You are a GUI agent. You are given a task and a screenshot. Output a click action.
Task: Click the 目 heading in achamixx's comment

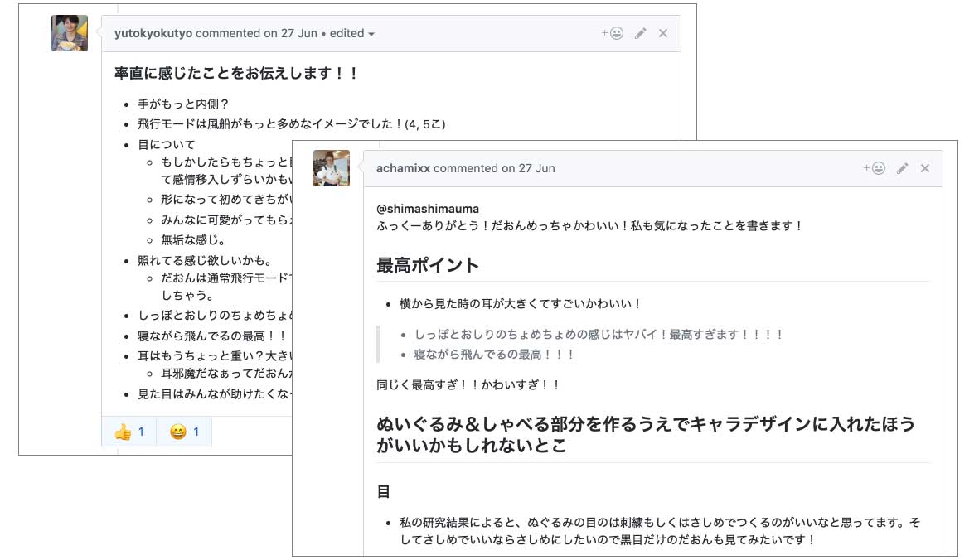pyautogui.click(x=384, y=492)
